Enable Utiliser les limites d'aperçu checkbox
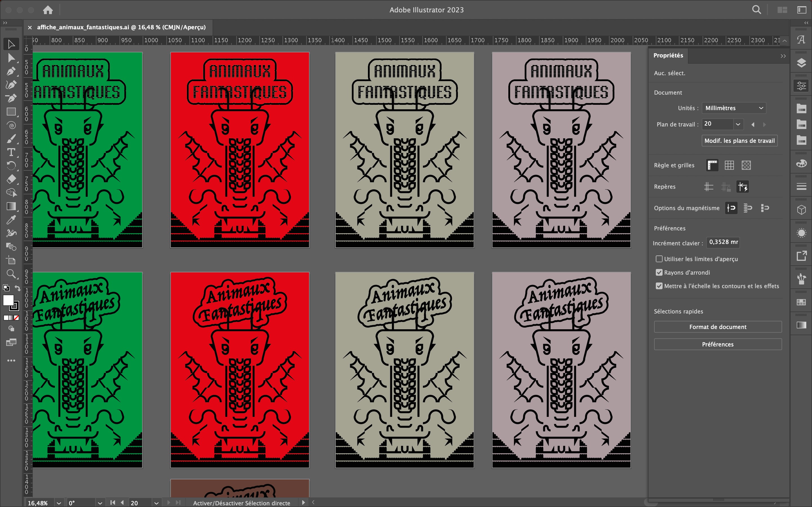This screenshot has height=507, width=812. (659, 259)
